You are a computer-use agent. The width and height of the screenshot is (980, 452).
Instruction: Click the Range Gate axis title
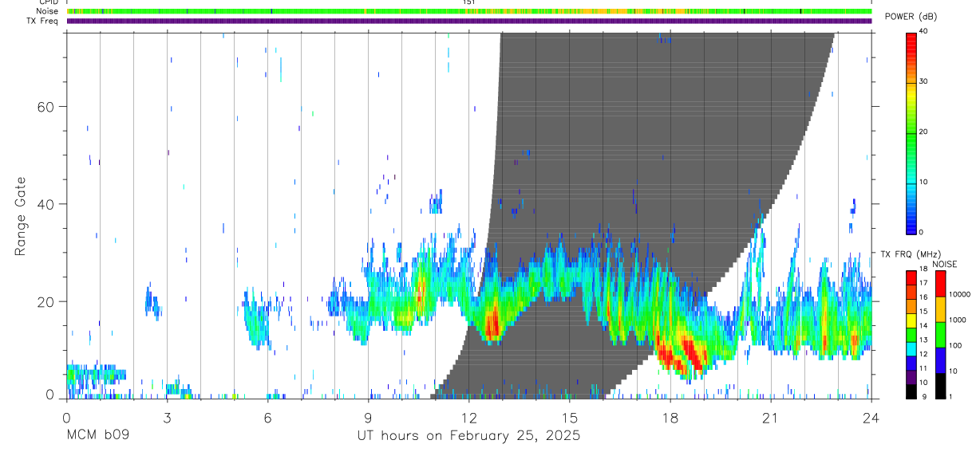pos(20,217)
